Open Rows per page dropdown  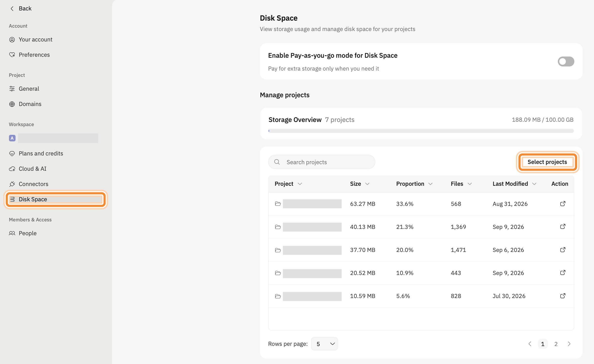324,344
